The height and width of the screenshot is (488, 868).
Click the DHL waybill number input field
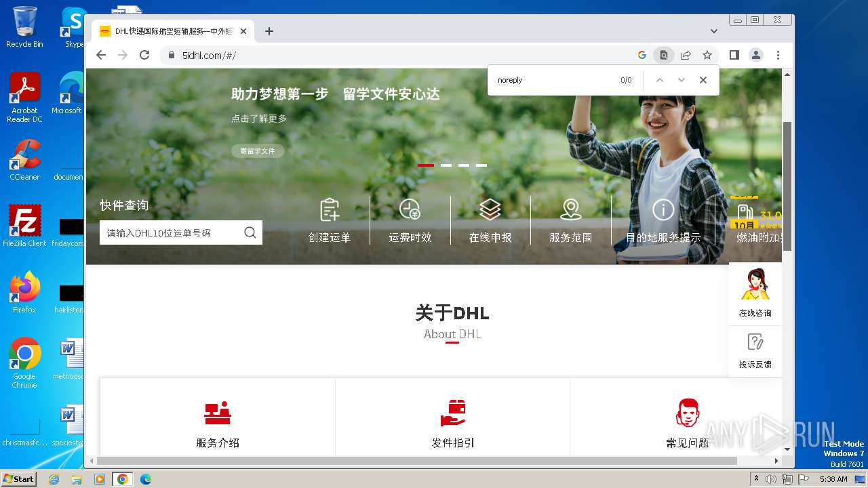tap(170, 232)
